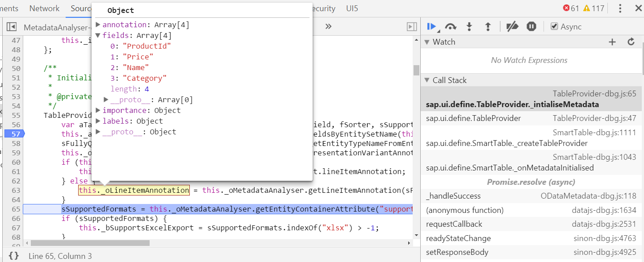
Task: Open DevTools customize menu
Action: (620, 8)
